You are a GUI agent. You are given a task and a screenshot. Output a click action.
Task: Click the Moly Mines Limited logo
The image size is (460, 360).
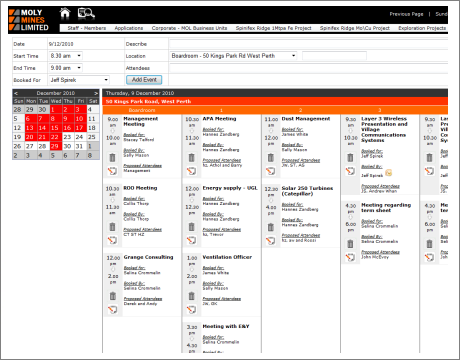29,20
